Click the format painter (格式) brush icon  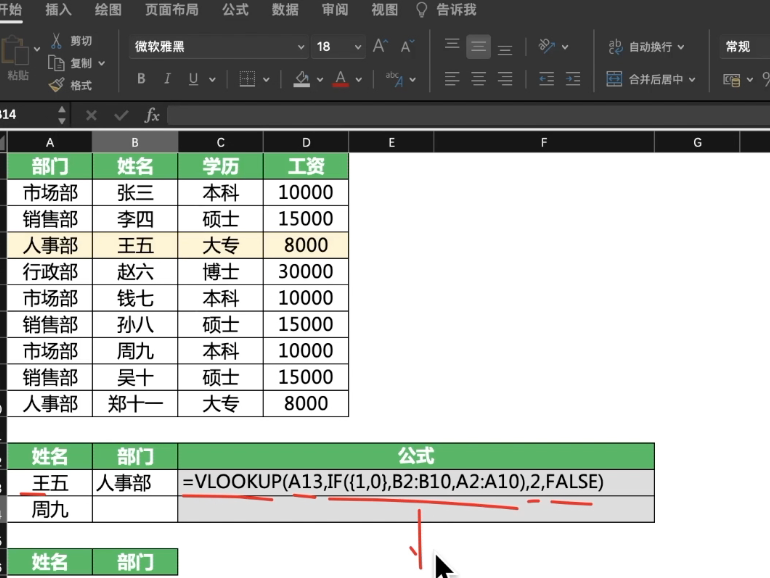pyautogui.click(x=57, y=85)
